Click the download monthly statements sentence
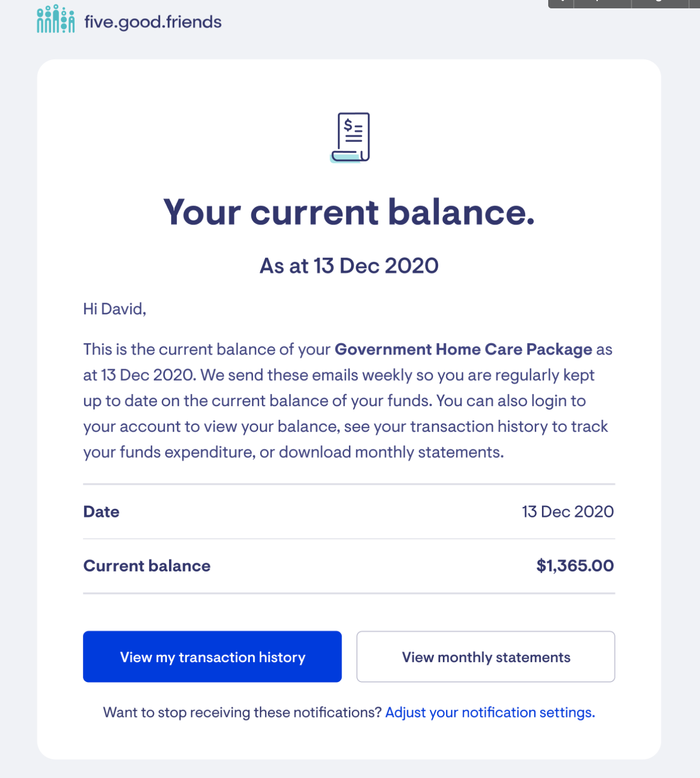 tap(391, 452)
